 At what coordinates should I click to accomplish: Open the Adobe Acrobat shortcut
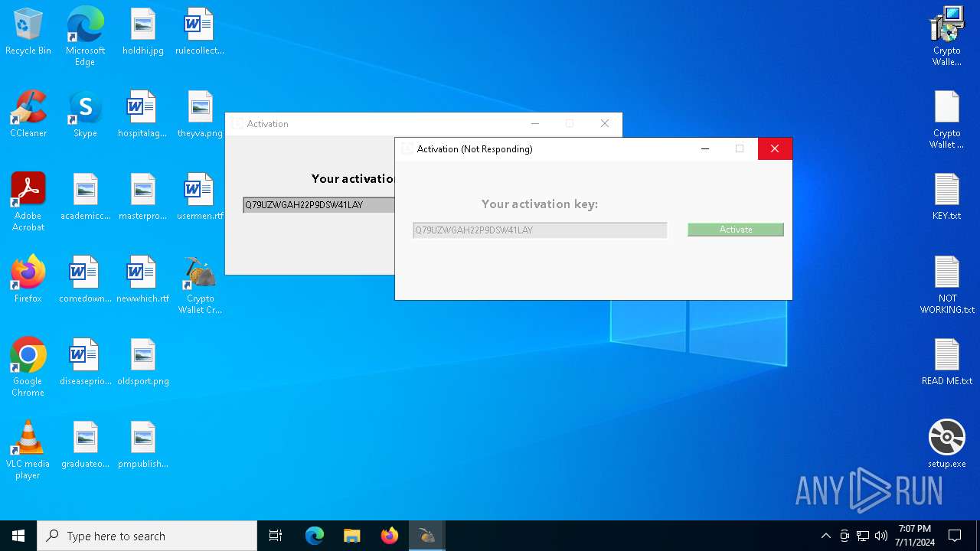coord(28,202)
